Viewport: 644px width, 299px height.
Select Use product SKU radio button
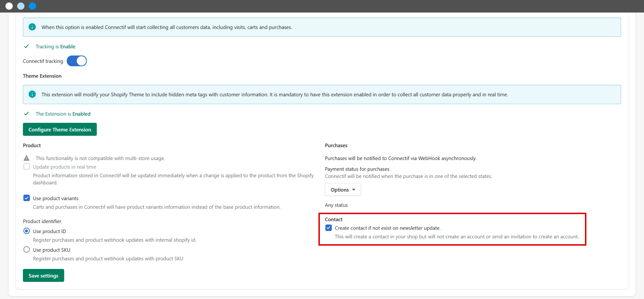click(x=26, y=250)
